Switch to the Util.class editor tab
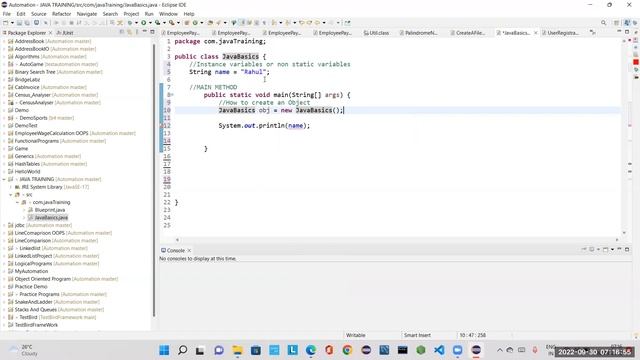Image resolution: width=640 pixels, height=360 pixels. point(376,33)
